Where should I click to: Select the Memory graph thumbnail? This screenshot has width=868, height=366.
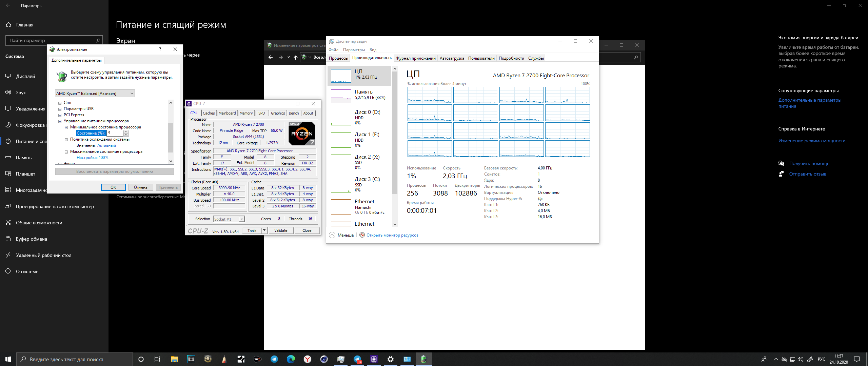point(341,96)
